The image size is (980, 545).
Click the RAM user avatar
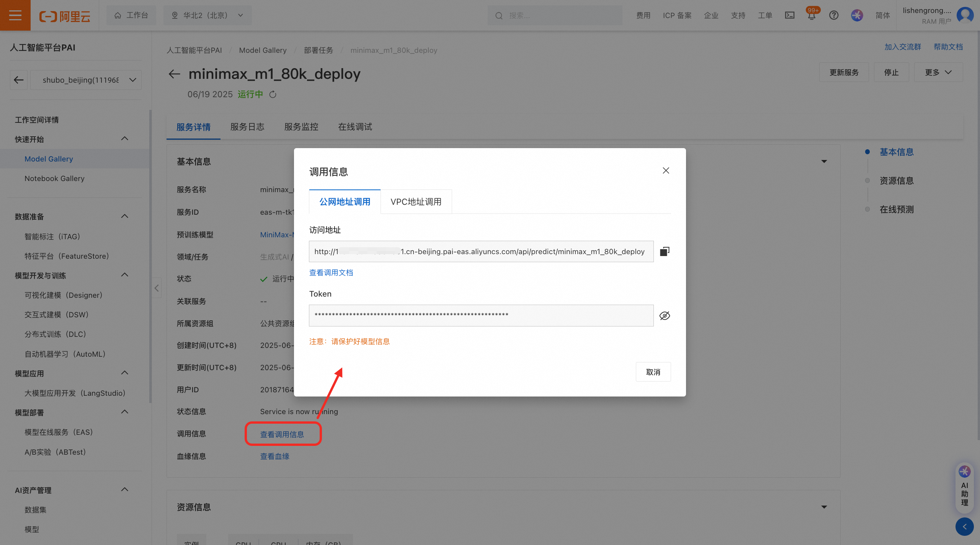coord(965,15)
